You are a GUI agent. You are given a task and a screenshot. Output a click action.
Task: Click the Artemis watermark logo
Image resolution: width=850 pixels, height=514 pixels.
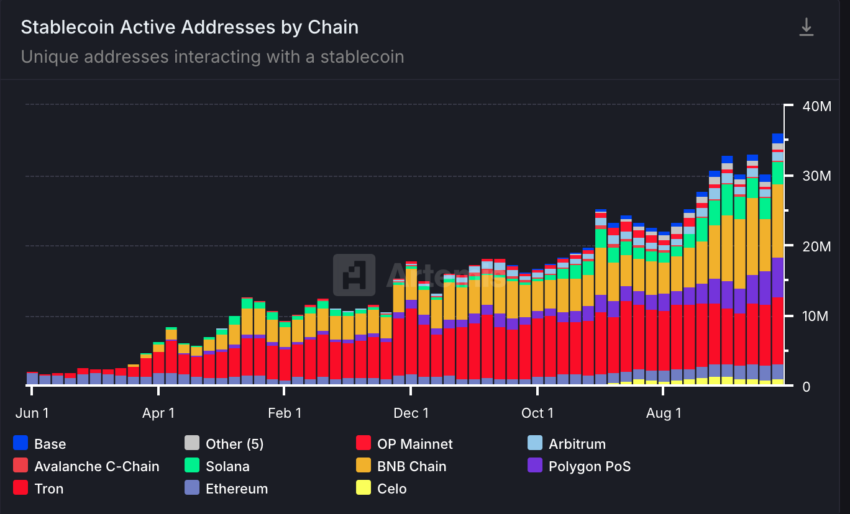point(354,275)
